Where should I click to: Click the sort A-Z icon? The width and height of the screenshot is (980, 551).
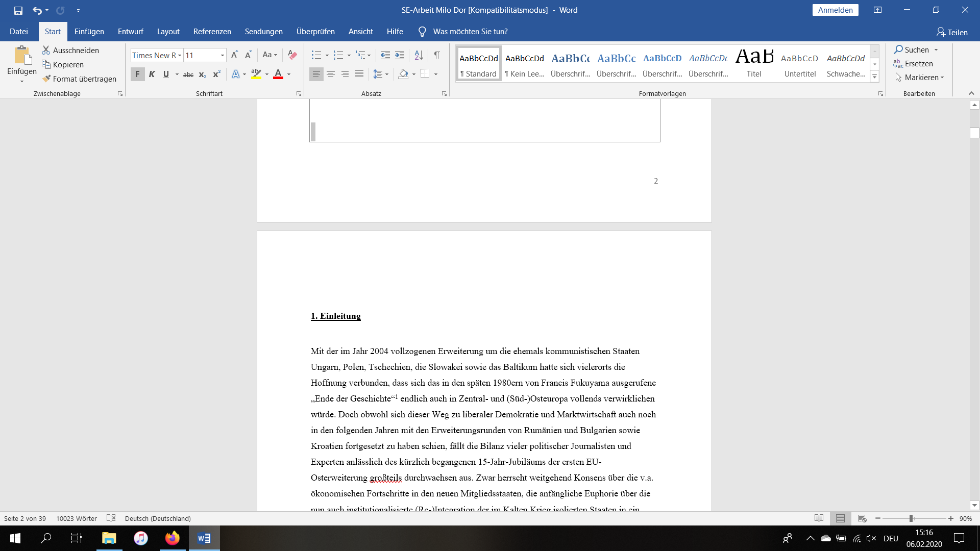[x=419, y=55]
